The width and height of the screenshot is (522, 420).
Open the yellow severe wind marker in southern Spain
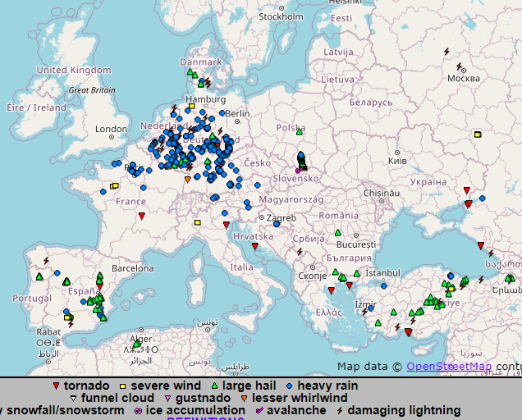pyautogui.click(x=67, y=317)
